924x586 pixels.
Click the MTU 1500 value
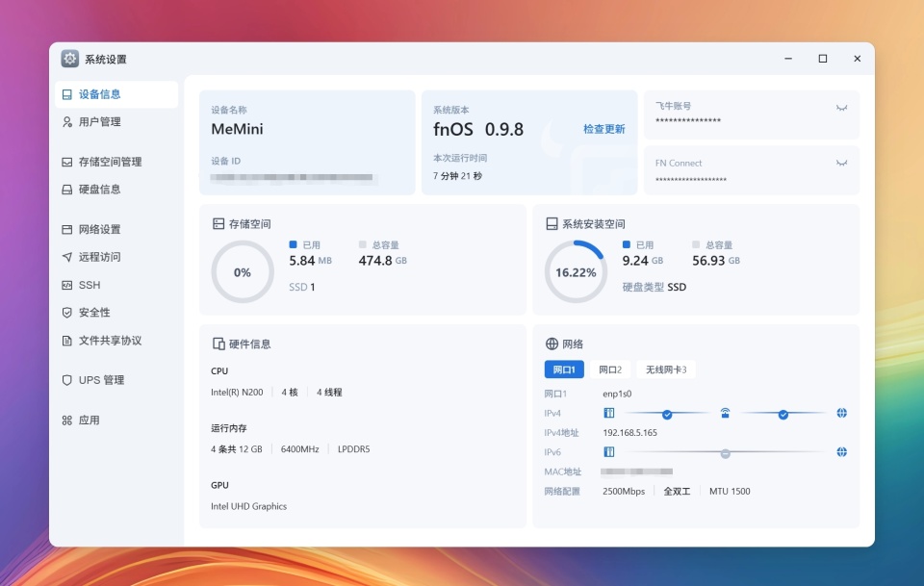click(730, 491)
